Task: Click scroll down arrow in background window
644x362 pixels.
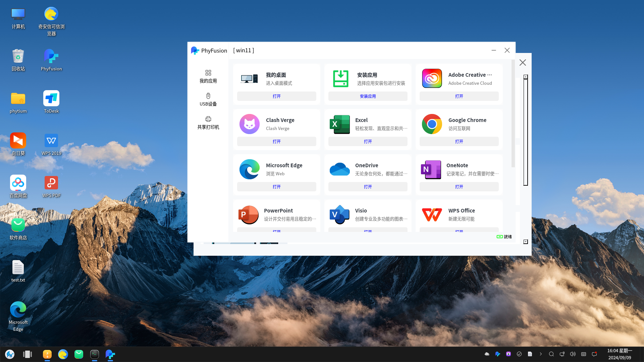Action: point(526,242)
